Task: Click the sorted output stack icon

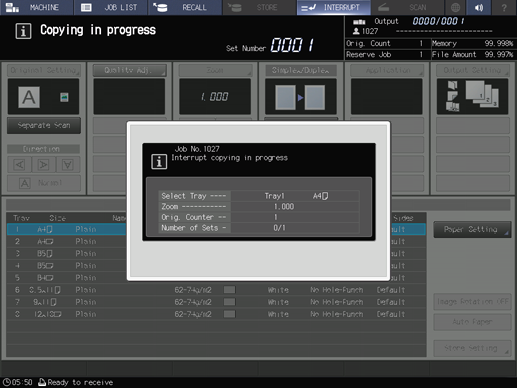Action: [482, 94]
